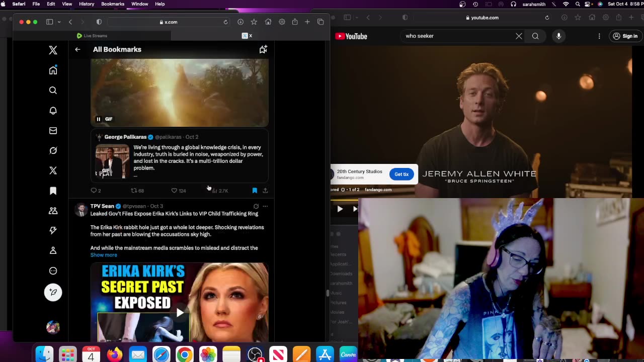Open more options on TPV Sean post
Screen dimensions: 644x362
click(x=265, y=206)
